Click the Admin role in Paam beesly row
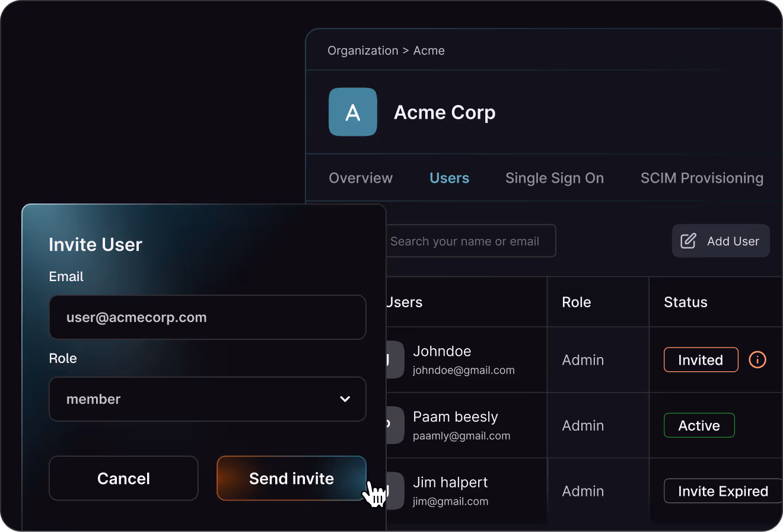The width and height of the screenshot is (783, 532). 583,425
